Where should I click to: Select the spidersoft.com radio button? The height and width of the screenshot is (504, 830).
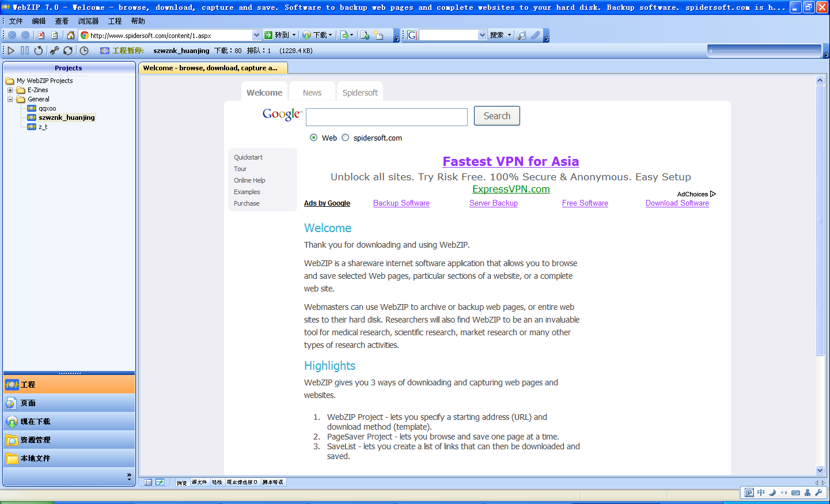[x=345, y=138]
